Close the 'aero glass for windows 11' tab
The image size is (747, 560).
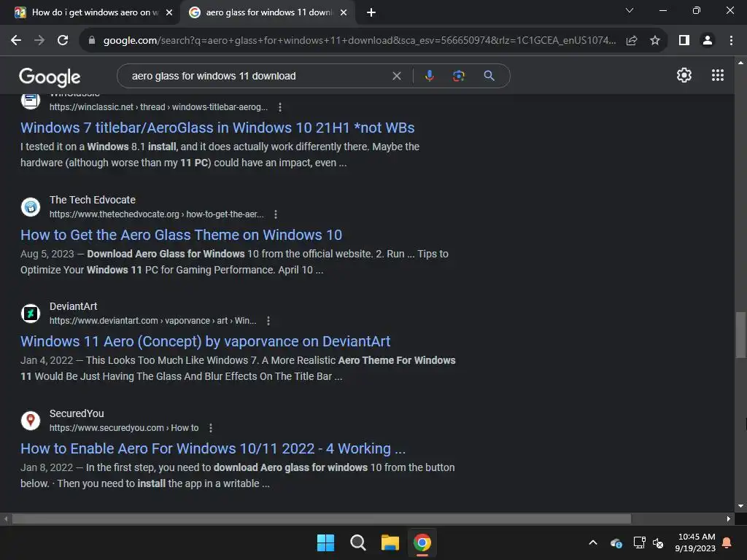coord(344,12)
